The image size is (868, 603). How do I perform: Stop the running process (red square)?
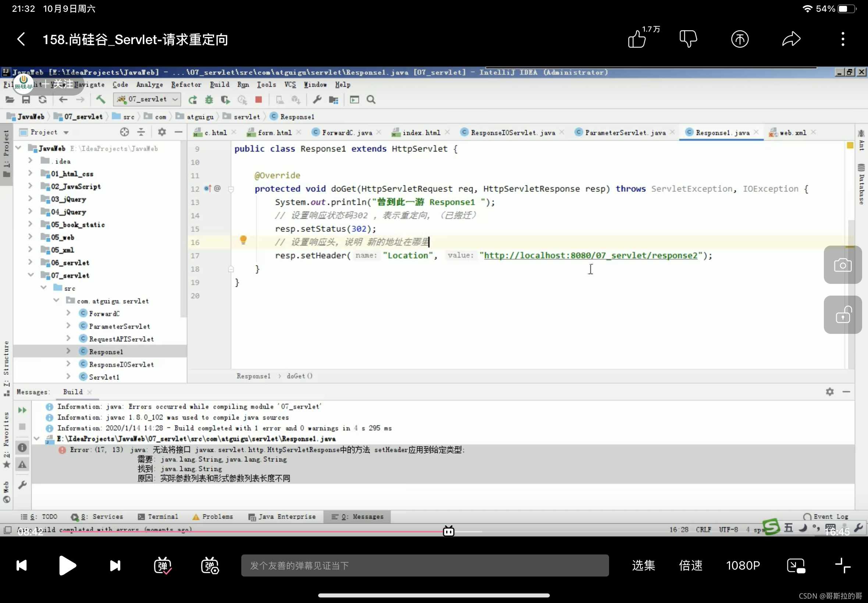(259, 99)
